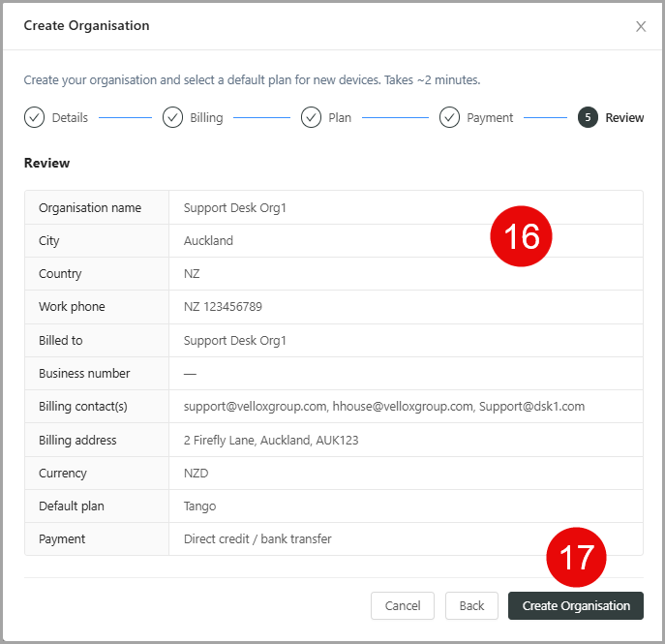This screenshot has width=665, height=644.
Task: Click the Back button
Action: [471, 605]
